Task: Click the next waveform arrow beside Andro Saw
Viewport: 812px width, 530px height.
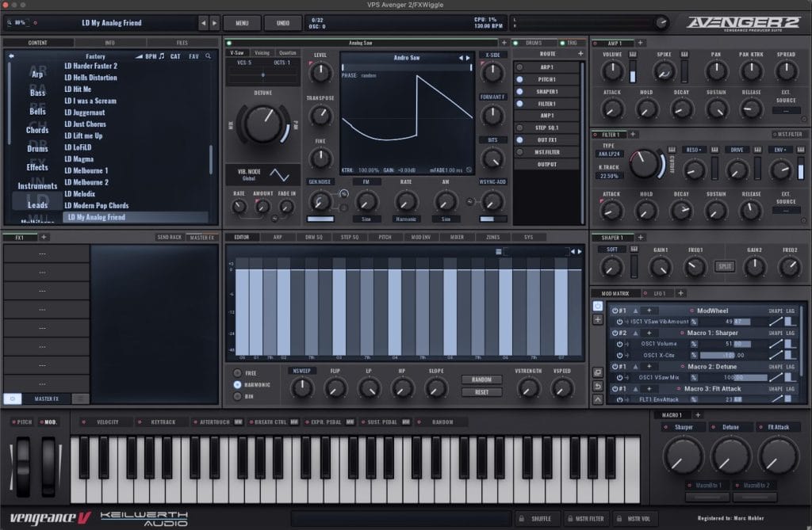Action: [469, 58]
